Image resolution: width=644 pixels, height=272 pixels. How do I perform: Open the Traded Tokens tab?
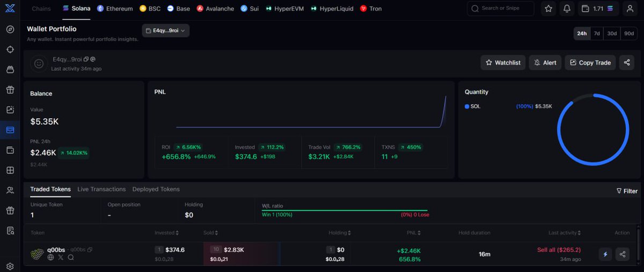(50, 189)
